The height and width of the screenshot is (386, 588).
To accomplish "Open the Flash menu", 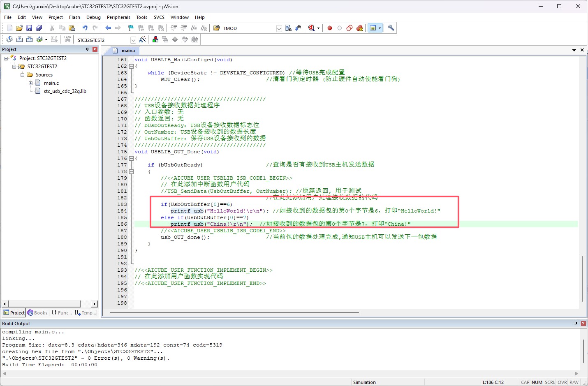I will click(x=74, y=17).
